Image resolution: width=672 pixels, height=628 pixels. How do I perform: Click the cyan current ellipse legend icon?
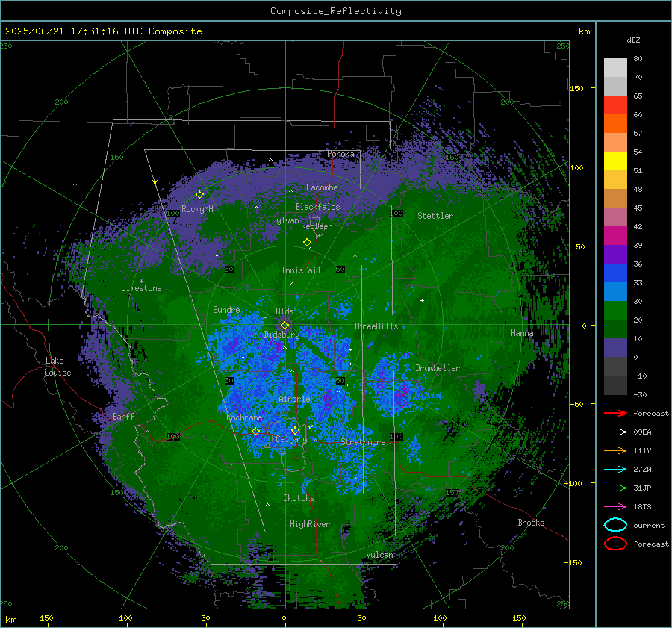coord(615,525)
